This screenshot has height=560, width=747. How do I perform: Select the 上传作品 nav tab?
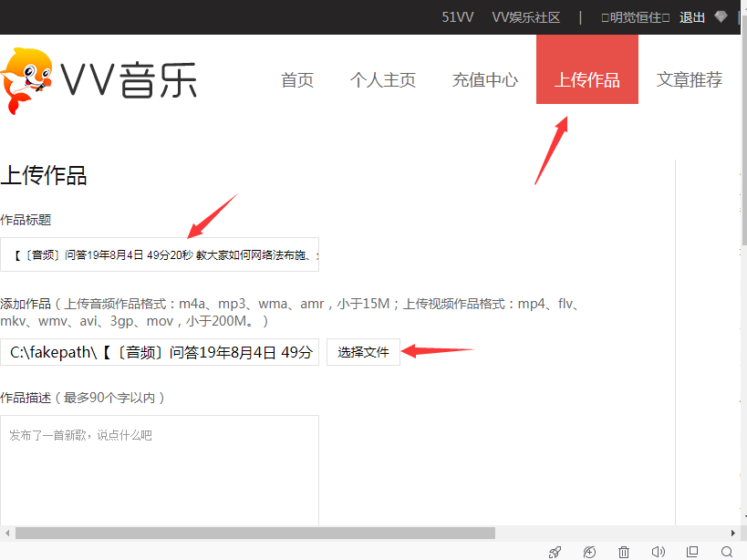point(587,69)
